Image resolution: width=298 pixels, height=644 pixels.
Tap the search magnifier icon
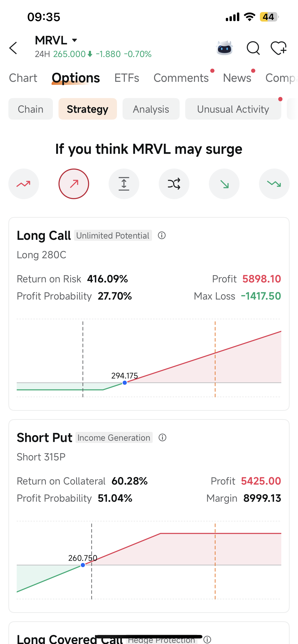click(253, 48)
